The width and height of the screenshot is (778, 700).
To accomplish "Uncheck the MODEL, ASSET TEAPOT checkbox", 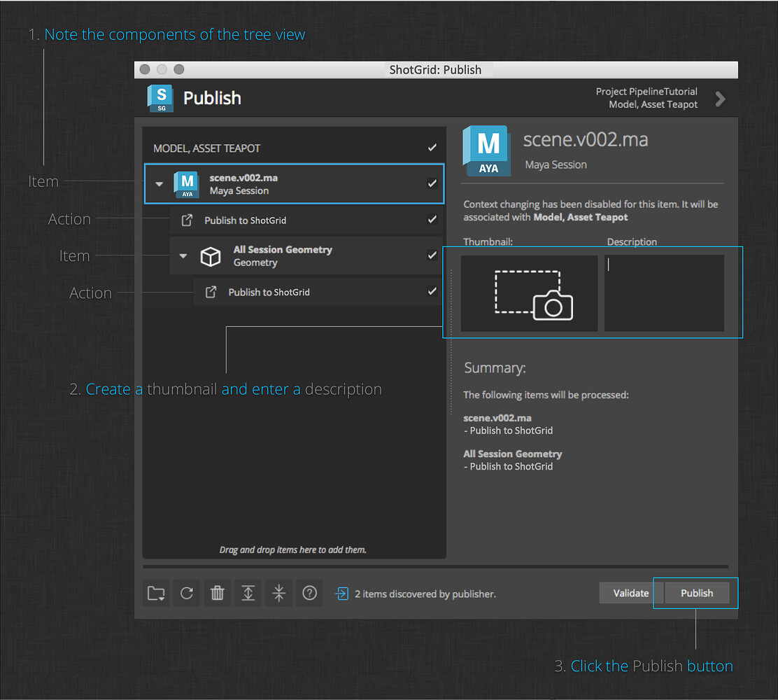I will 432,148.
